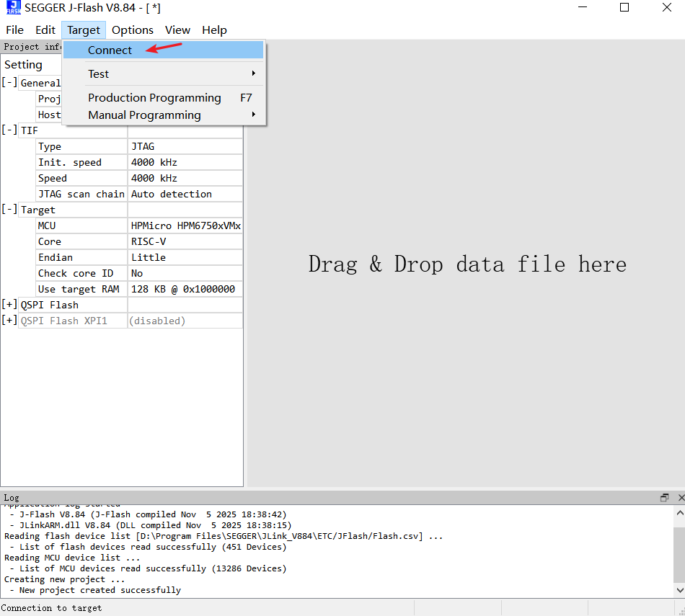This screenshot has height=616, width=685.
Task: Click the Speed setting label
Action: (x=81, y=178)
